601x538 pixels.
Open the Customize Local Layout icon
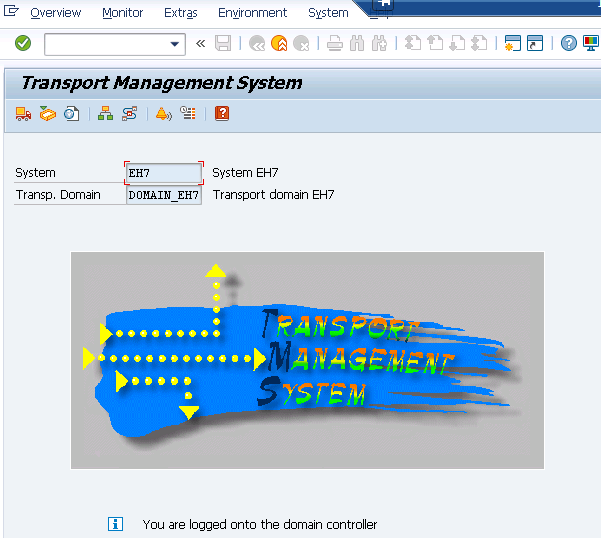tap(591, 43)
